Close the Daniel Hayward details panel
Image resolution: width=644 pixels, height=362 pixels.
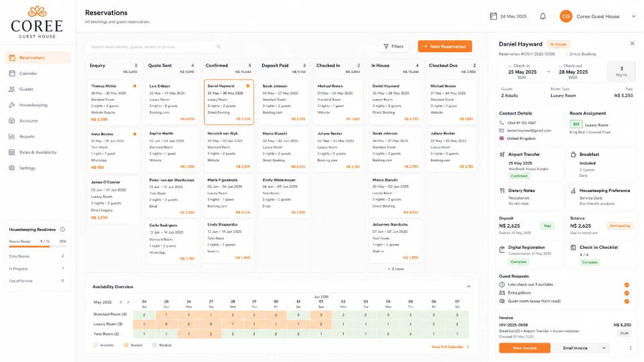tap(632, 43)
